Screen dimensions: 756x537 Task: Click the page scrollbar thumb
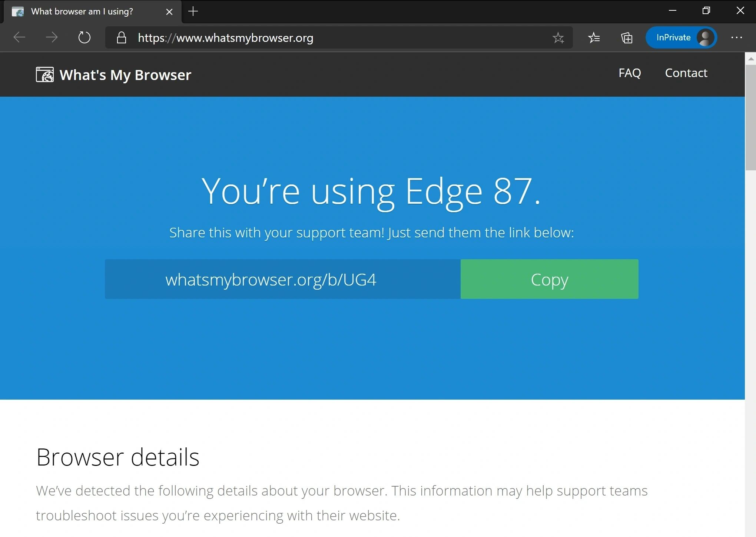point(750,118)
